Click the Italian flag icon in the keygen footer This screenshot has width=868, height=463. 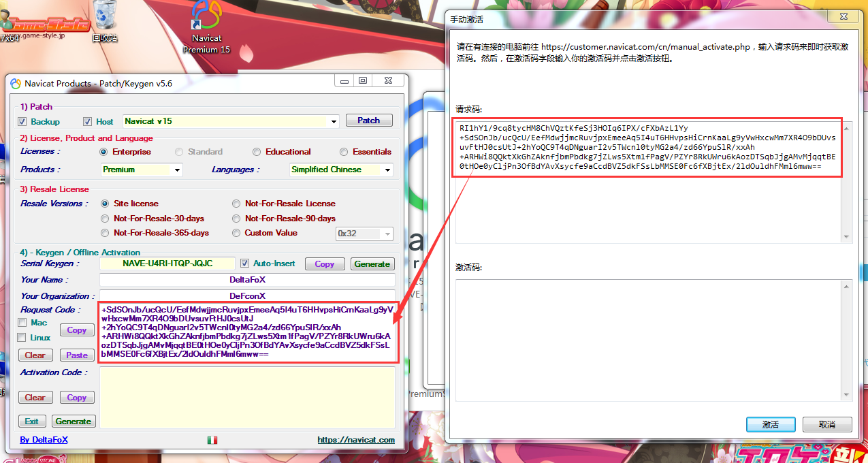212,441
